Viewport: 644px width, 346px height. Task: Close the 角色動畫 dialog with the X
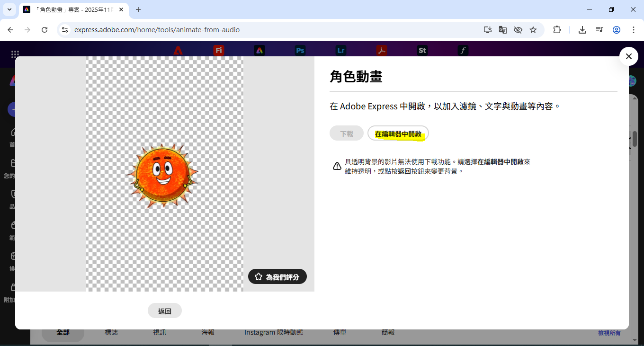pyautogui.click(x=628, y=57)
